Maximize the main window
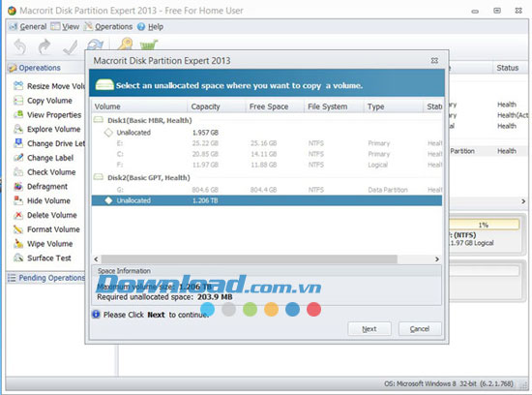 coord(497,11)
